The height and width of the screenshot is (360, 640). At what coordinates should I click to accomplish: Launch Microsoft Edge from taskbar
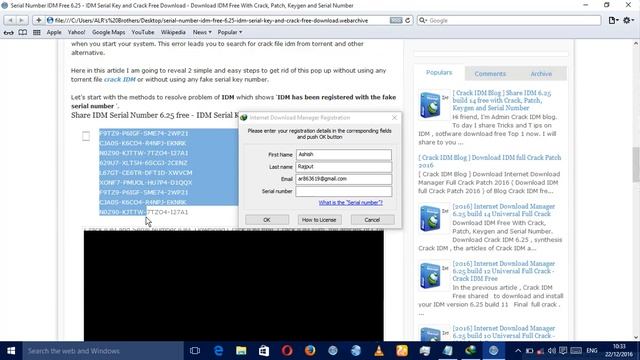coord(218,351)
